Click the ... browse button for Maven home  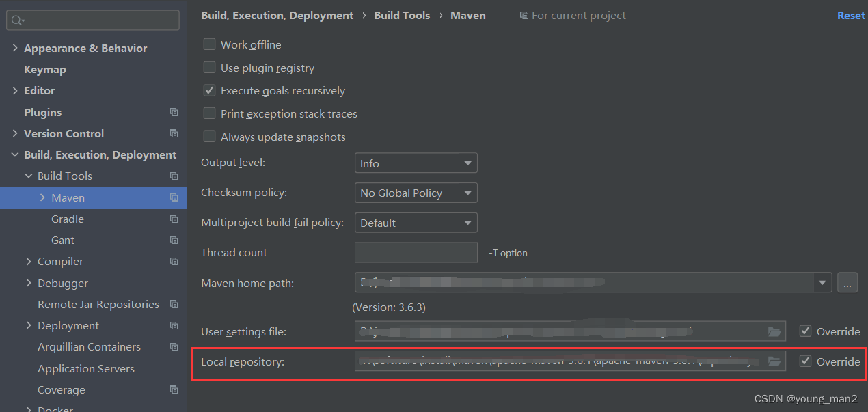pos(847,281)
